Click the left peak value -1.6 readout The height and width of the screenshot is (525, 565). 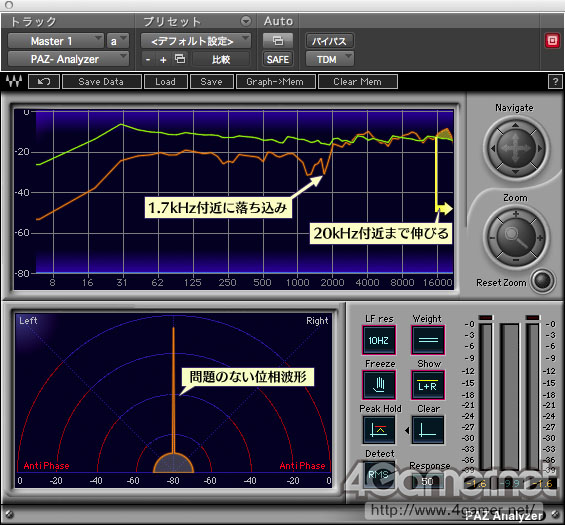[476, 484]
